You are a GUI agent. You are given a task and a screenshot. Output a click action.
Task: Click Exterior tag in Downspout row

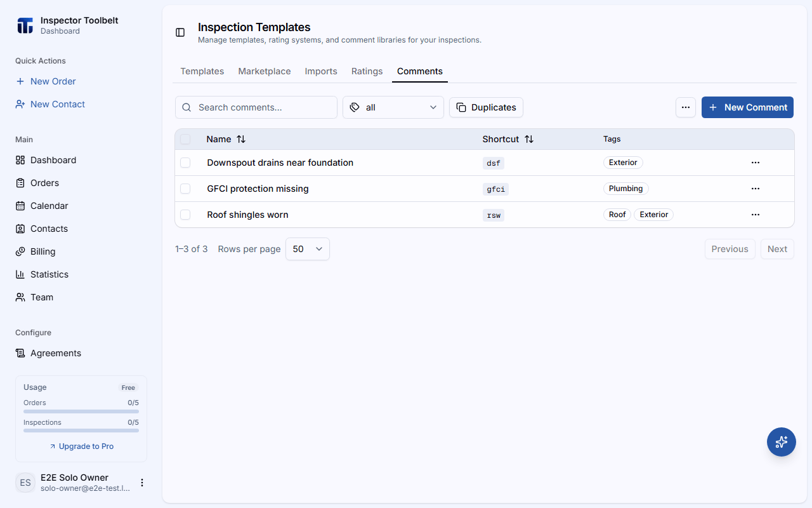pyautogui.click(x=623, y=163)
